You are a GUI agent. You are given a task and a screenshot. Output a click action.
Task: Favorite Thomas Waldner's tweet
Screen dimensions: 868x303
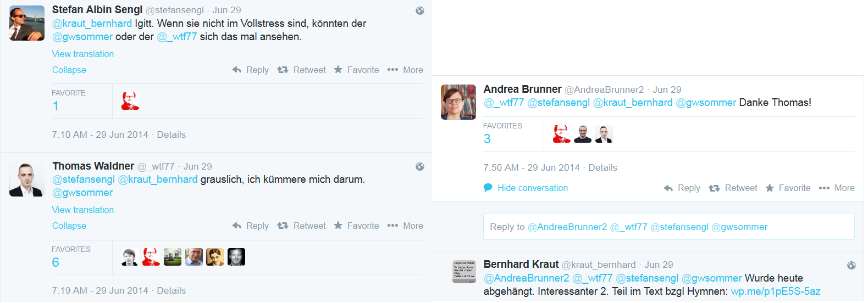click(x=356, y=226)
